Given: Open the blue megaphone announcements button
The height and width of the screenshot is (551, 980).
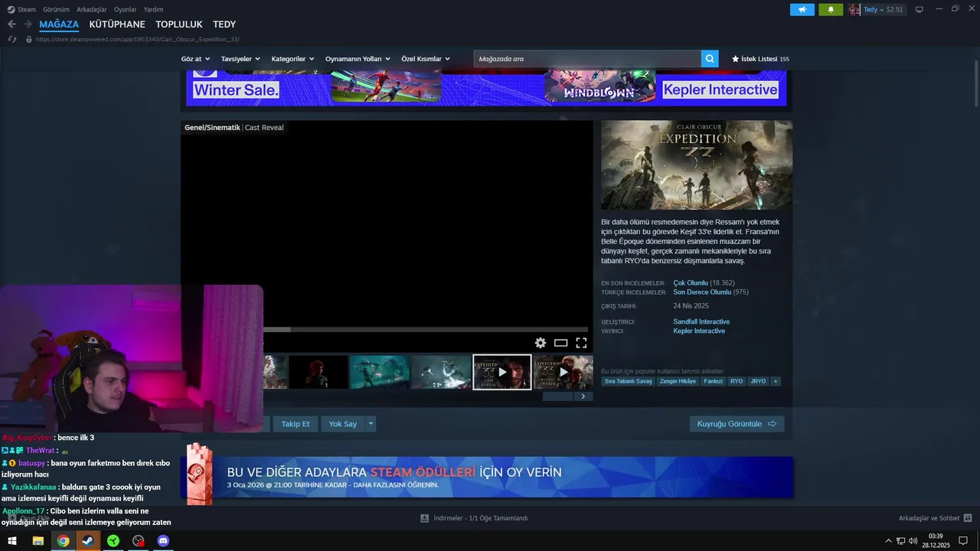Looking at the screenshot, I should (x=802, y=9).
